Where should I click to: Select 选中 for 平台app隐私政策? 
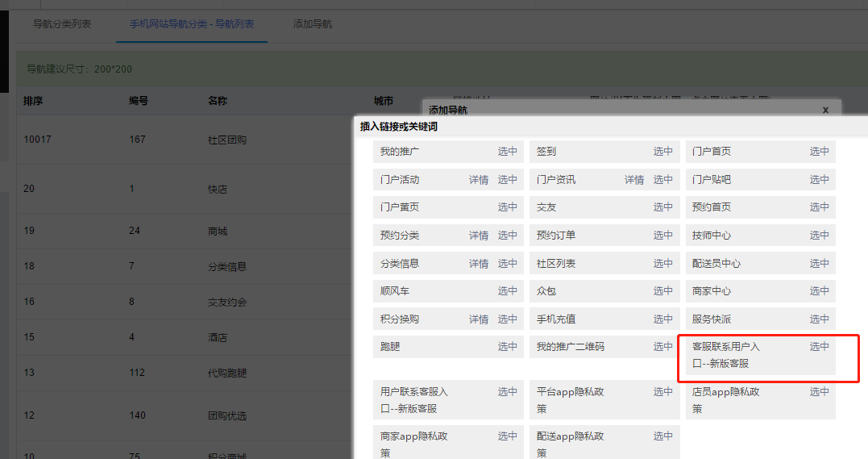click(x=662, y=391)
